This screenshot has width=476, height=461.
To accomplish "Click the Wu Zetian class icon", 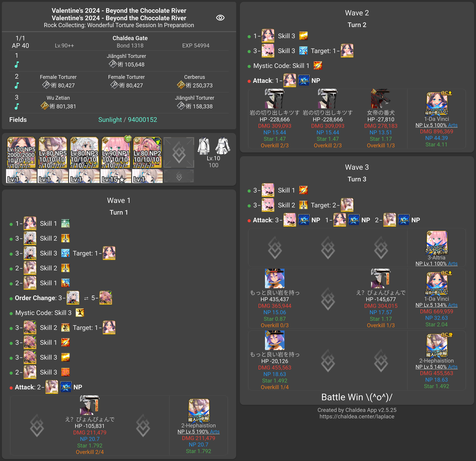I will click(x=45, y=106).
